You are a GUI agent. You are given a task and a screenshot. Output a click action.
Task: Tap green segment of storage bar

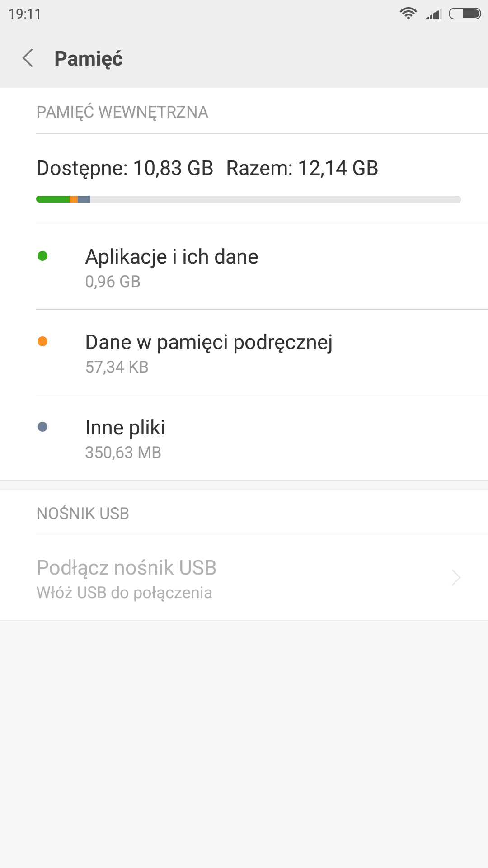pyautogui.click(x=53, y=199)
